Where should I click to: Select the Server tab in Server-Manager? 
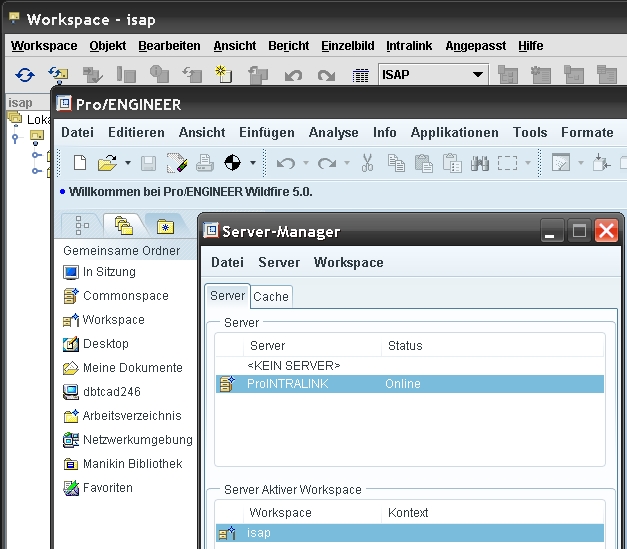coord(228,296)
